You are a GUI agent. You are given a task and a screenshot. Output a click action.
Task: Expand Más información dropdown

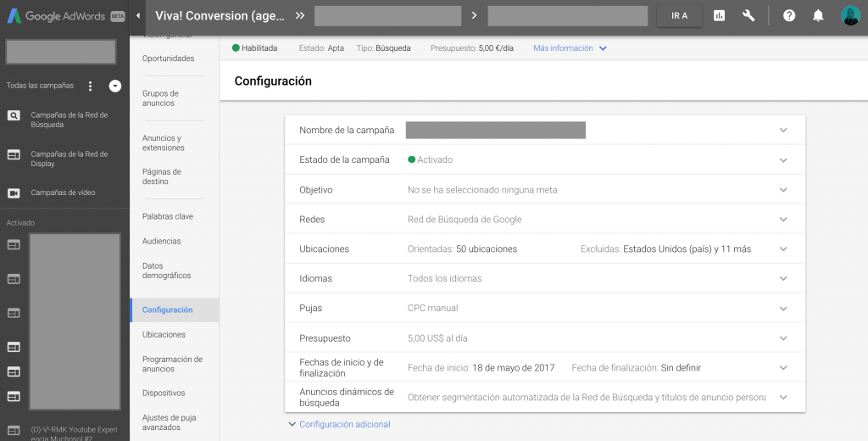click(x=570, y=48)
